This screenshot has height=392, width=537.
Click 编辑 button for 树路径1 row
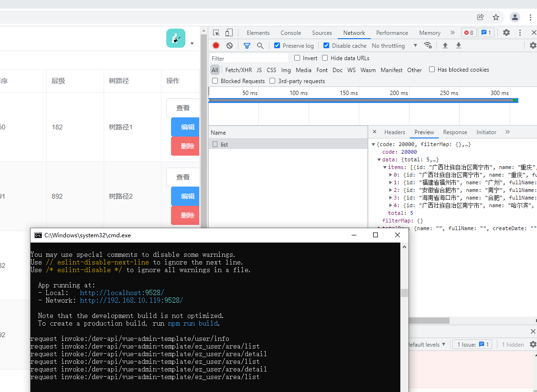185,127
